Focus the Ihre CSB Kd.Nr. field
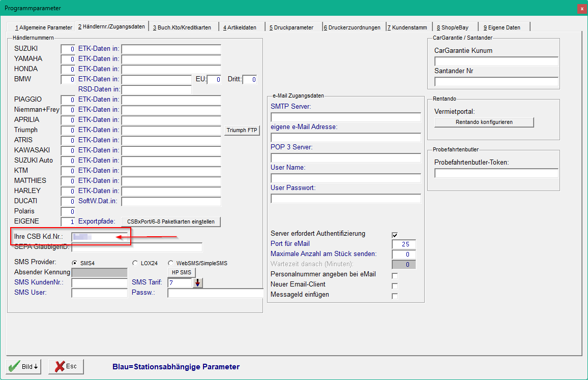This screenshot has height=380, width=588. pos(100,237)
